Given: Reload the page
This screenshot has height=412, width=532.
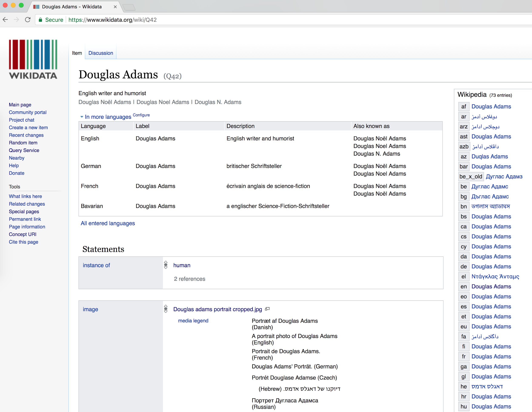Looking at the screenshot, I should [x=28, y=20].
